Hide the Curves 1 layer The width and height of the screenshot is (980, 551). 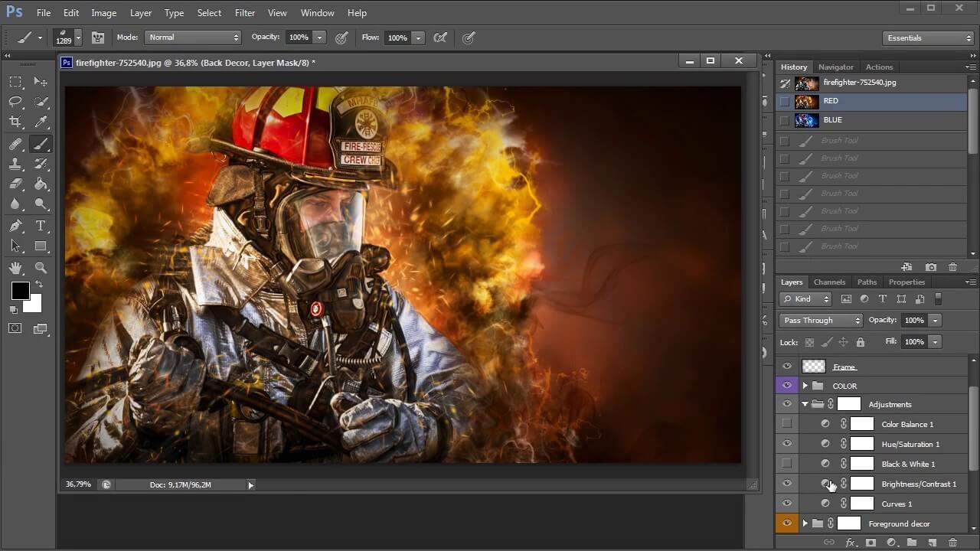point(787,504)
